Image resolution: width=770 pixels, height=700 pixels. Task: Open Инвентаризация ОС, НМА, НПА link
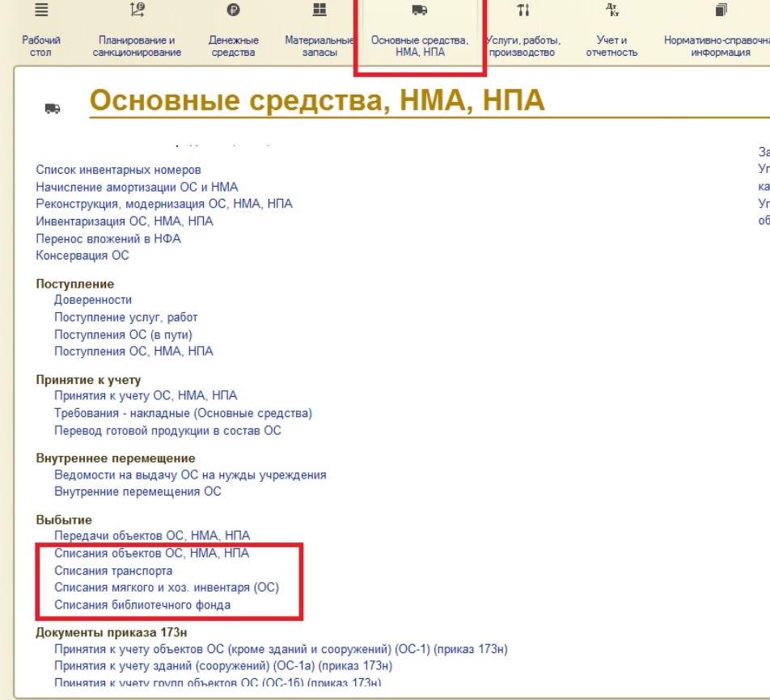(125, 221)
